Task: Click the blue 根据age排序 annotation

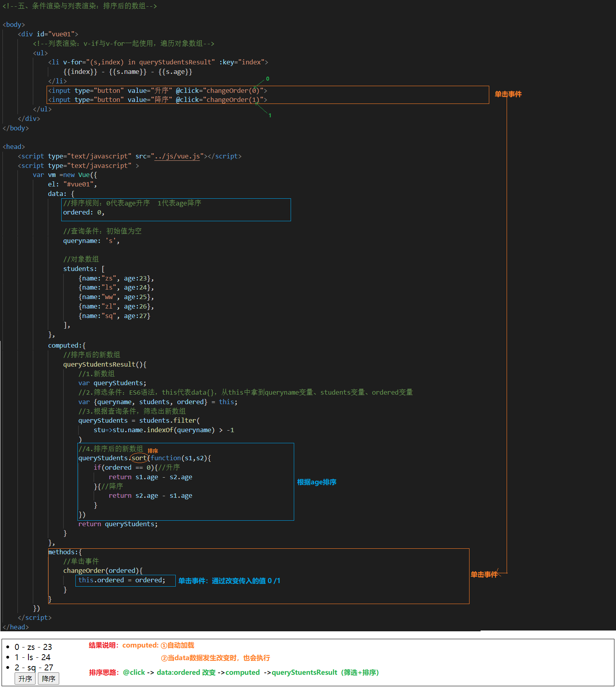Action: coord(316,482)
